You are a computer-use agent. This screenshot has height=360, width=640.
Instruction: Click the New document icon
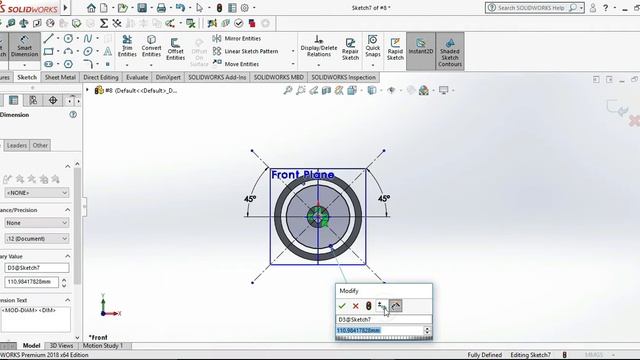[104, 8]
